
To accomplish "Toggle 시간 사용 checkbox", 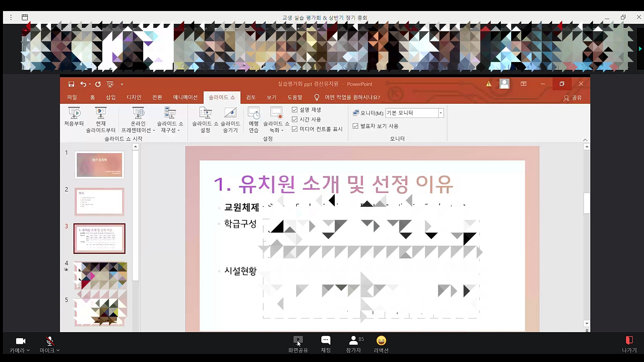I will 295,119.
